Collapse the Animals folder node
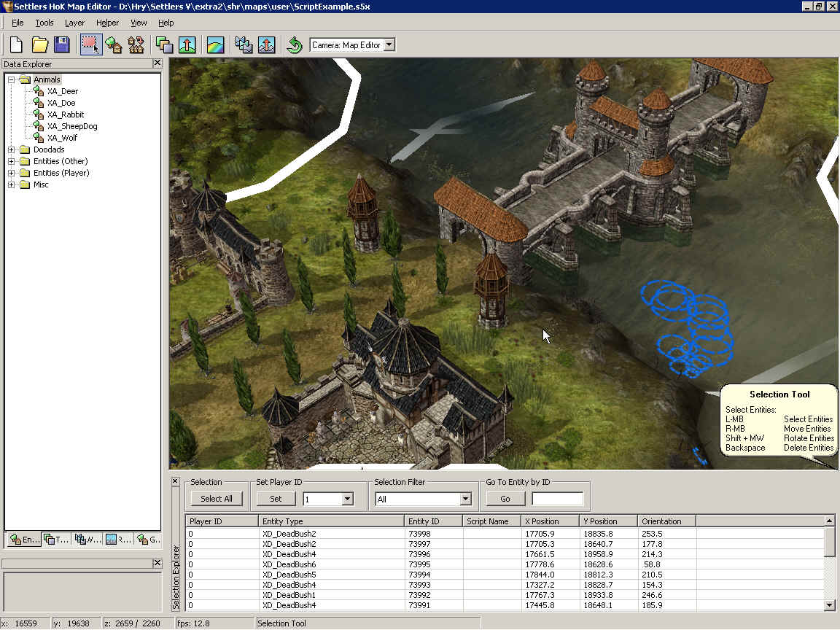840x630 pixels. point(11,79)
